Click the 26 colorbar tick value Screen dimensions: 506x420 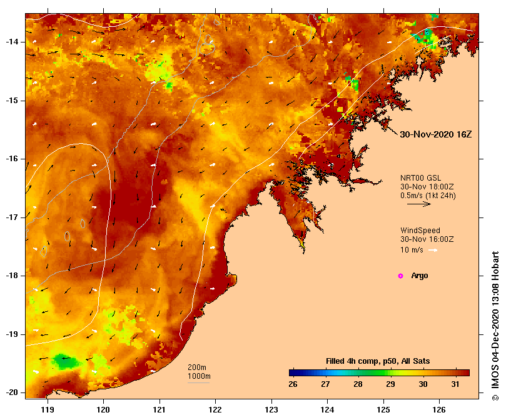pos(293,384)
